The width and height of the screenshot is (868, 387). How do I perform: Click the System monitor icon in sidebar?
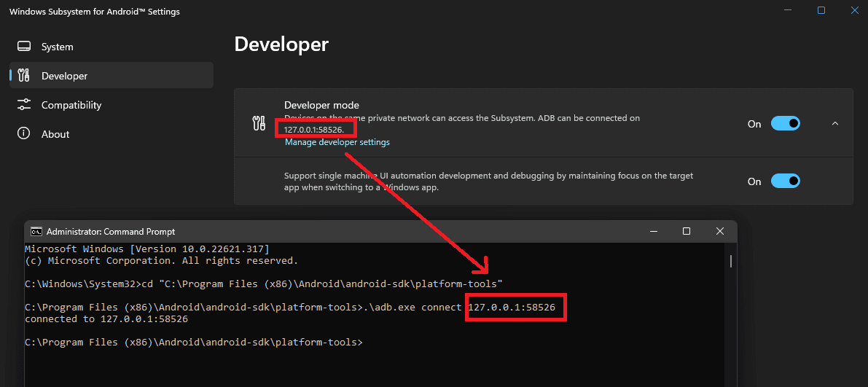tap(23, 47)
